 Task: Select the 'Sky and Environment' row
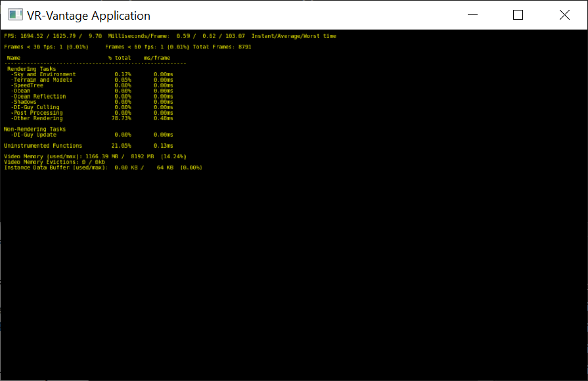92,74
